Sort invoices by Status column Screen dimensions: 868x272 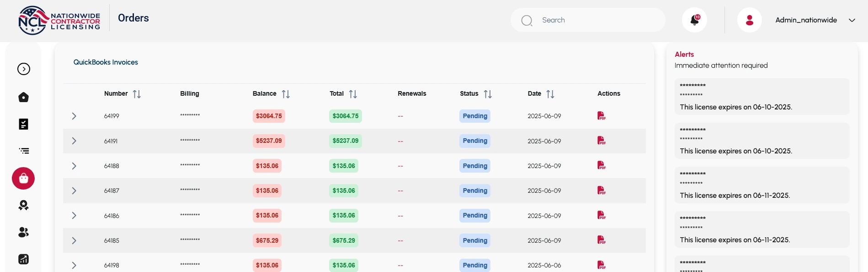coord(488,94)
